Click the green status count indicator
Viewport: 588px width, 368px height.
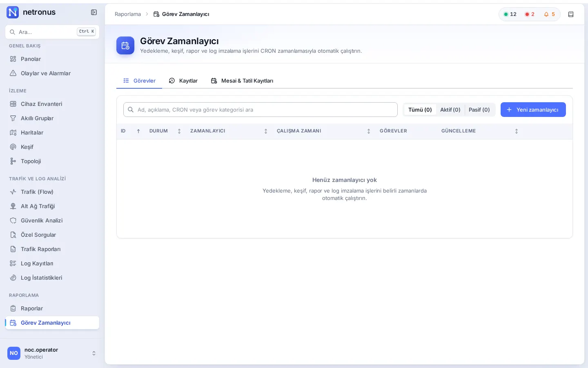pos(510,14)
